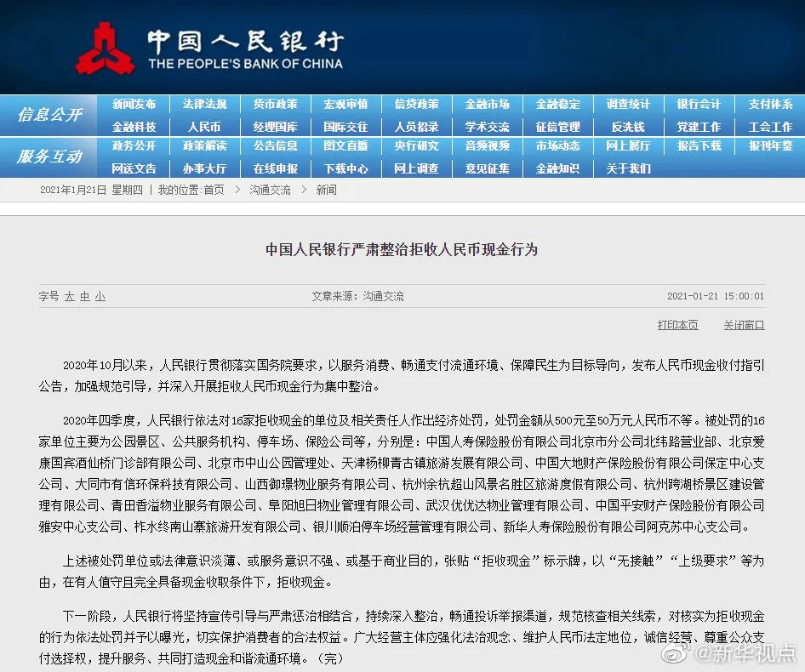Open 党建工作 page
Viewport: 805px width, 672px height.
coord(699,127)
